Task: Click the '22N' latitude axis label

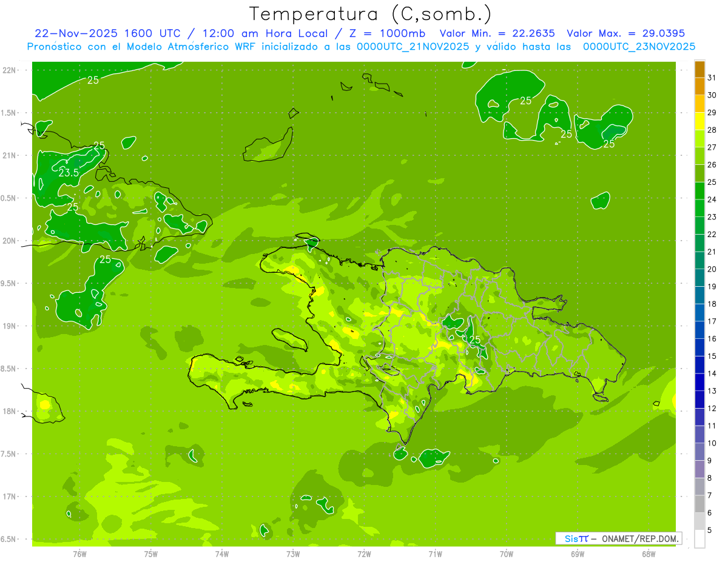Action: point(9,70)
